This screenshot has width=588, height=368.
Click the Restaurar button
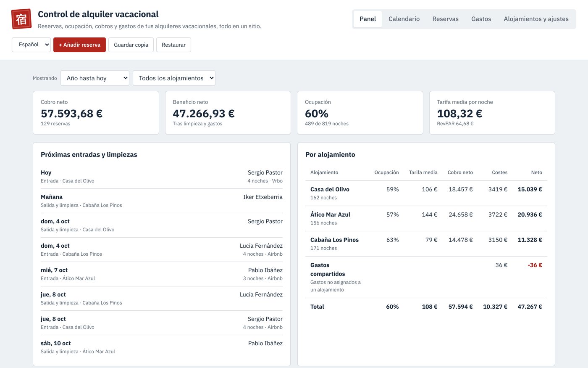click(x=173, y=45)
